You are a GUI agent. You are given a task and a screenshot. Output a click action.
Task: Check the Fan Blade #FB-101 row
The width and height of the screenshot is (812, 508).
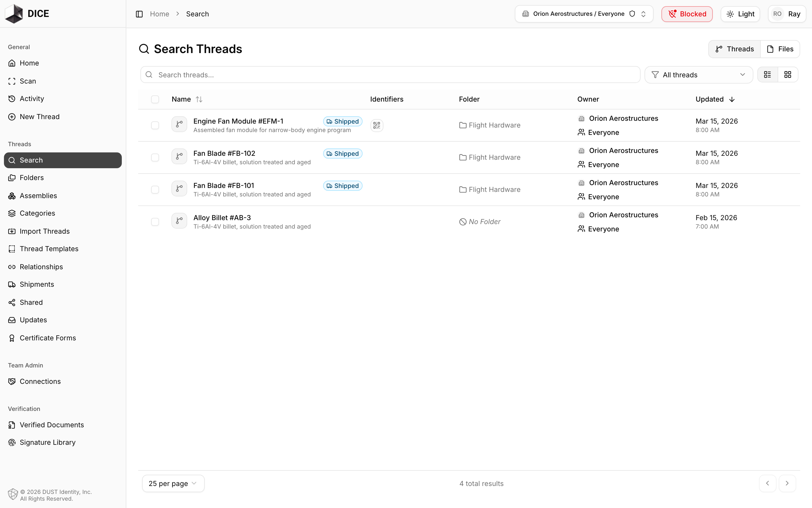pos(155,190)
